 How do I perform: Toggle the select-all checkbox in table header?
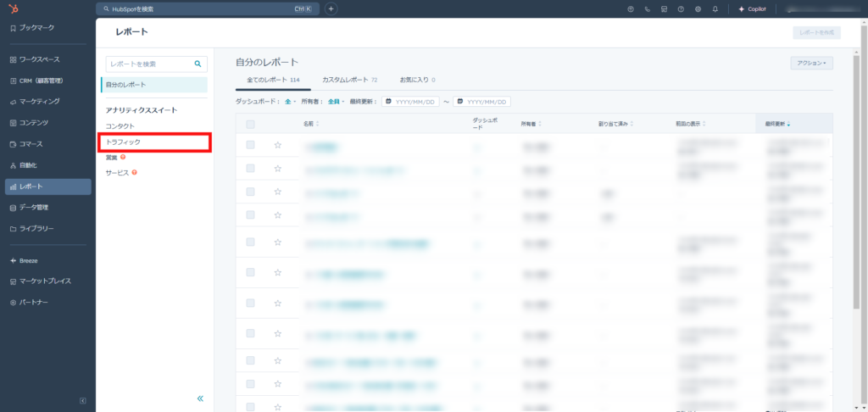pyautogui.click(x=250, y=125)
